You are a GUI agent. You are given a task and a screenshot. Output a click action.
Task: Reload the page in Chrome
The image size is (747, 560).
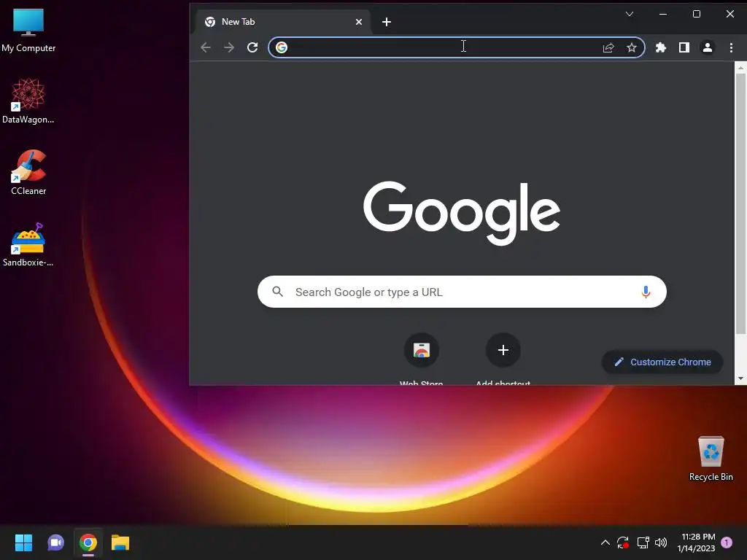252,47
